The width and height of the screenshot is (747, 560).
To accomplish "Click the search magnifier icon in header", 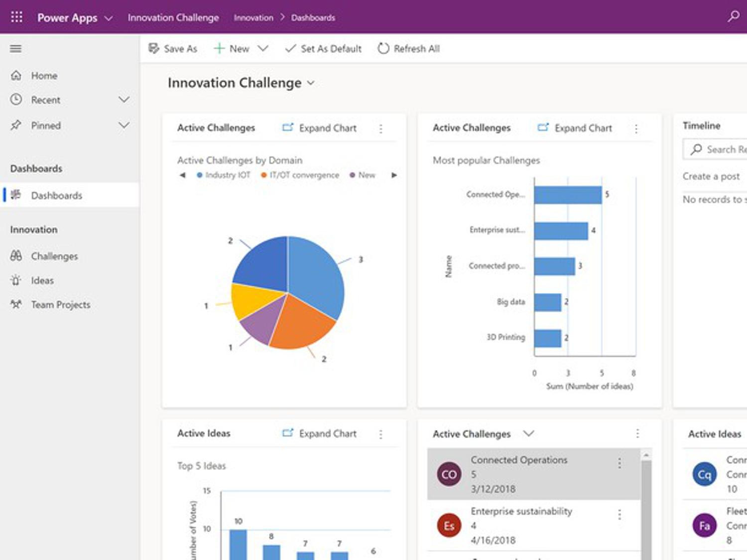I will (x=733, y=16).
